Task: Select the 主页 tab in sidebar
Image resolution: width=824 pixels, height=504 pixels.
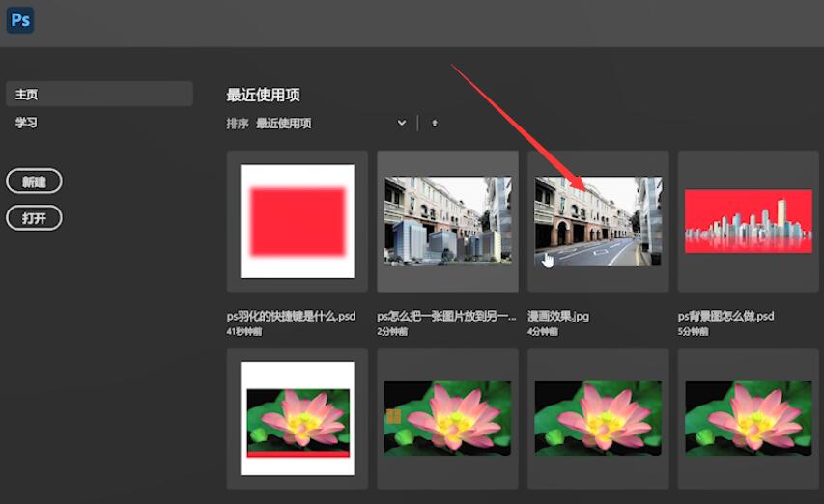Action: [99, 94]
